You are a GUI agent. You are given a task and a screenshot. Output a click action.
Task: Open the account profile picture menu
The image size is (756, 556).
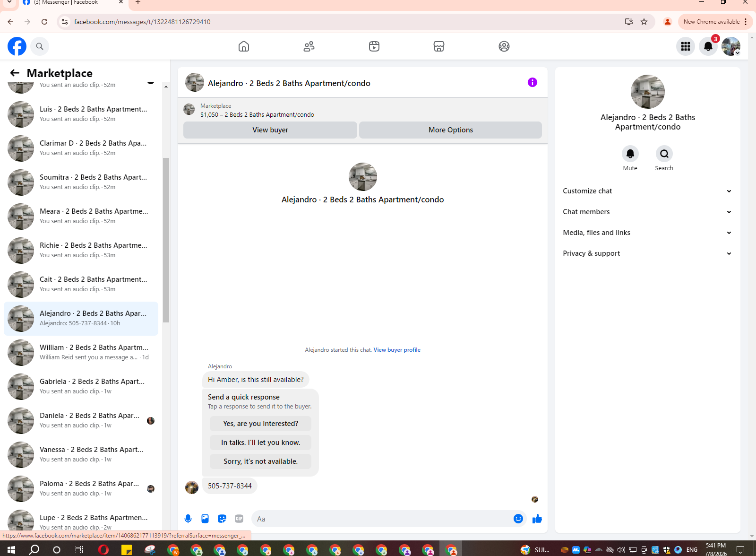click(731, 46)
